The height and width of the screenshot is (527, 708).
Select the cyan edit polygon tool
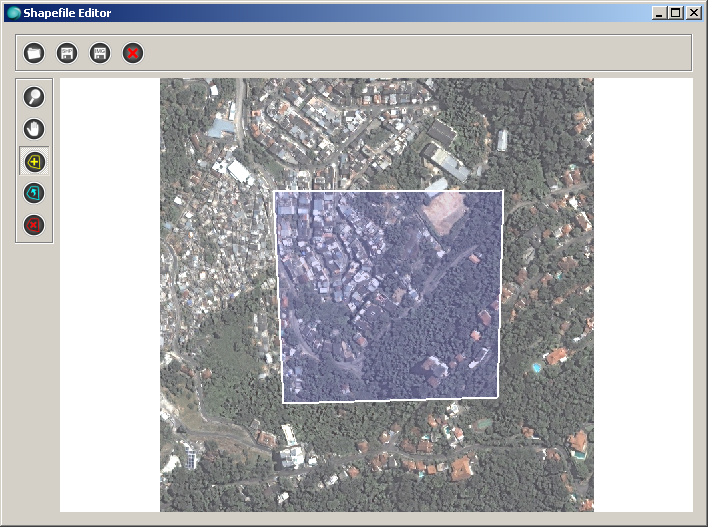[x=34, y=193]
